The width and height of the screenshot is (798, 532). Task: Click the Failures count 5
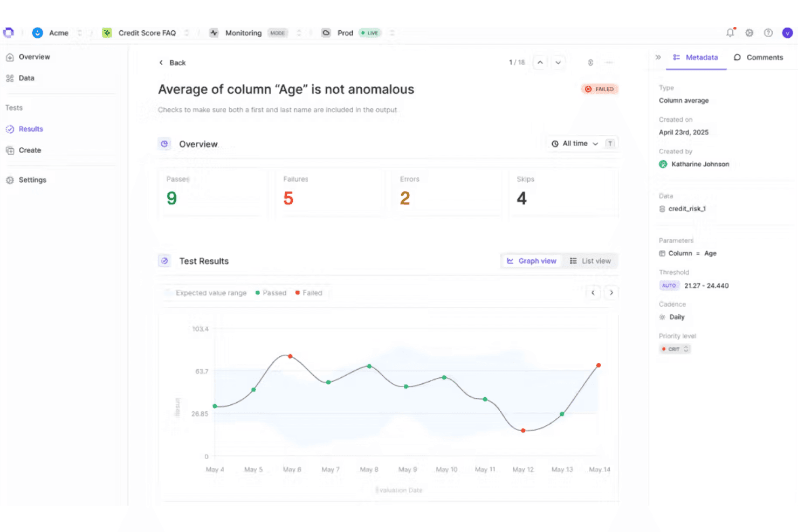(288, 198)
